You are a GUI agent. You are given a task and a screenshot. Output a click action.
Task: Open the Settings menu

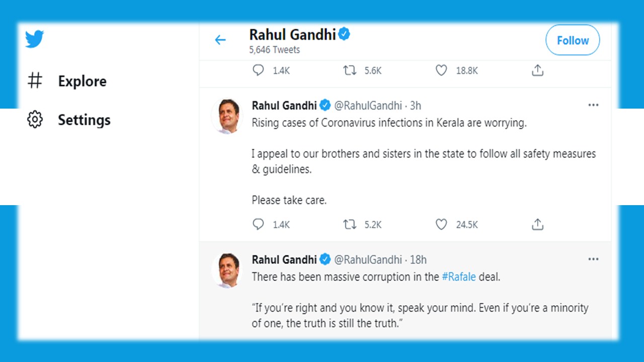84,120
